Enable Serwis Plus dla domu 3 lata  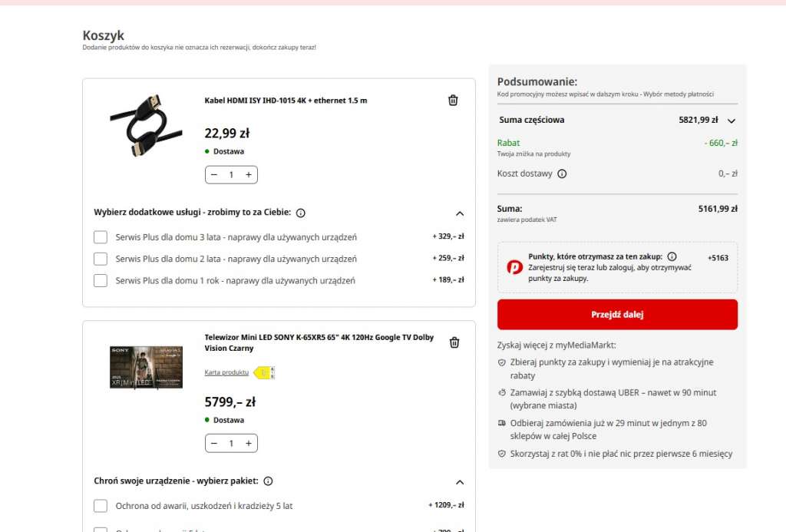pos(101,236)
